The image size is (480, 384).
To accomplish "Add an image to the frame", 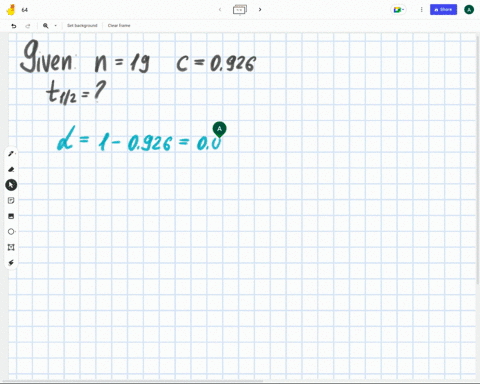I will point(11,216).
